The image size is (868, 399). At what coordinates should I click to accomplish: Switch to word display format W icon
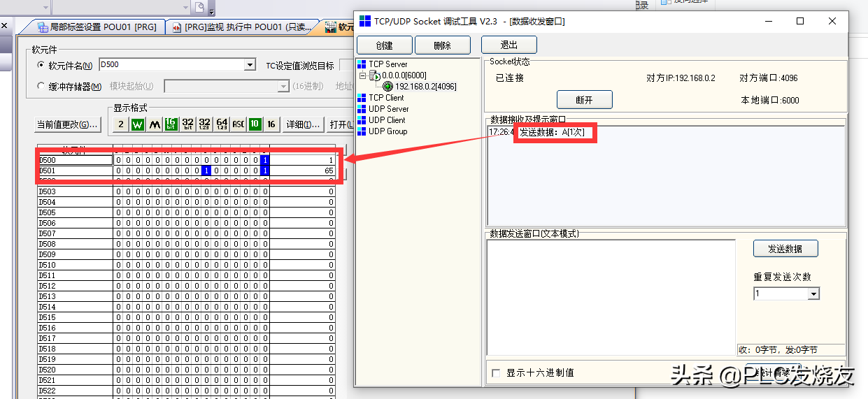coord(138,124)
